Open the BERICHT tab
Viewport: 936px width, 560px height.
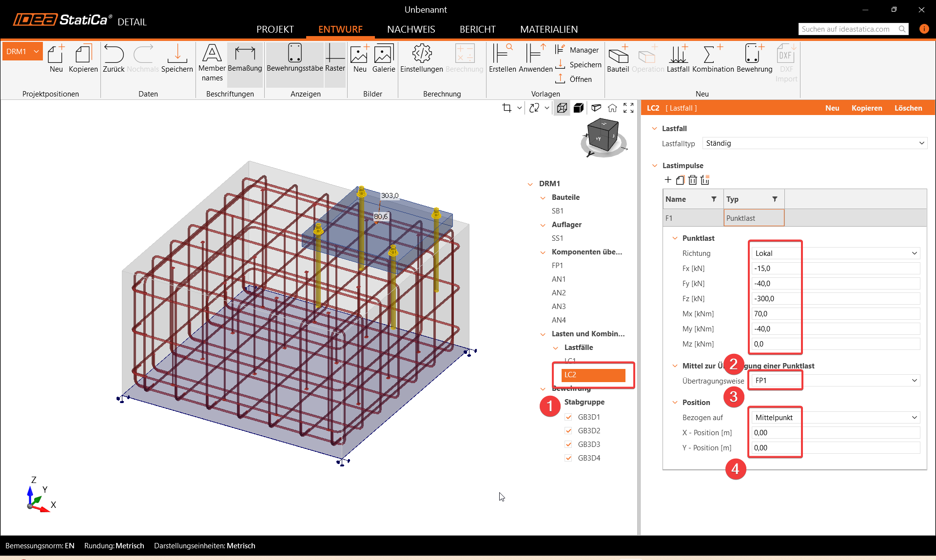[x=477, y=29]
